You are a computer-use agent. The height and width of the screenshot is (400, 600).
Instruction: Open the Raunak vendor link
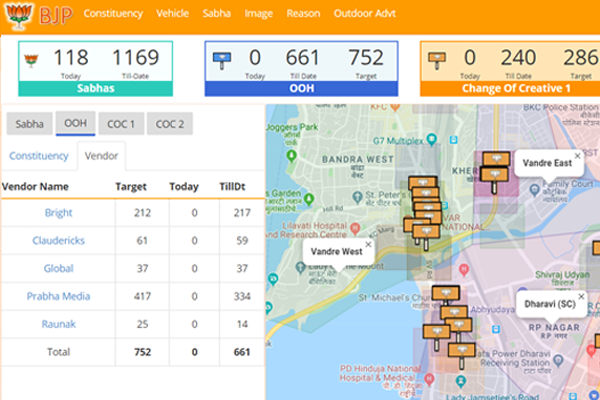click(58, 324)
